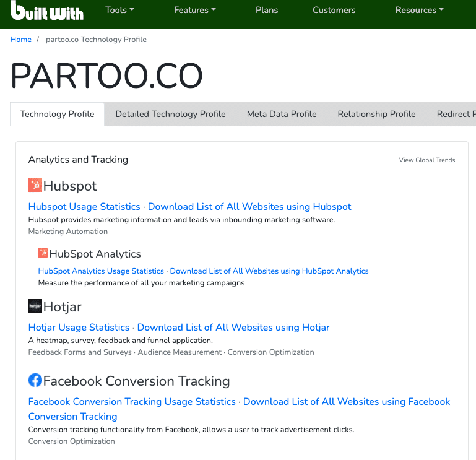Click the Facebook Conversion Tracking logo icon

point(35,380)
